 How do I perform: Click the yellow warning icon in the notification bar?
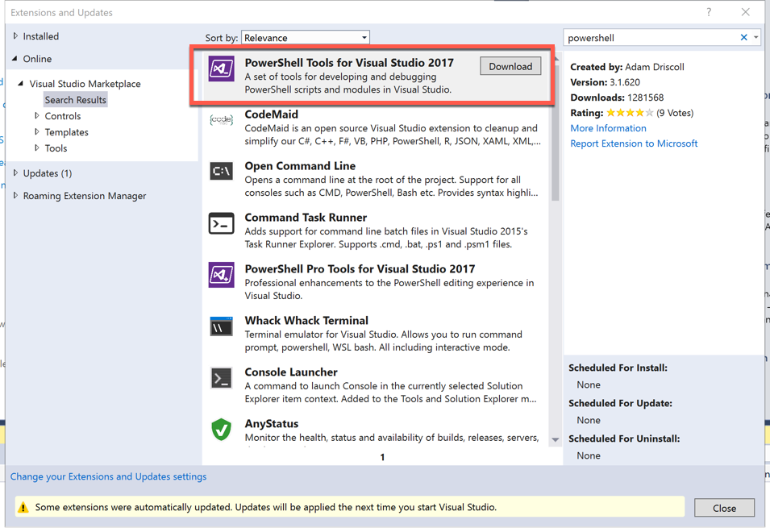(x=23, y=508)
